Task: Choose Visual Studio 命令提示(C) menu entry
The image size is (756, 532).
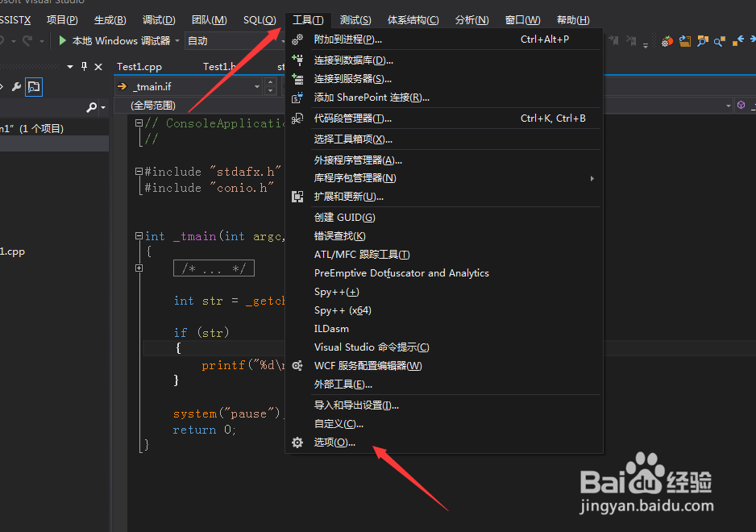Action: click(444, 347)
